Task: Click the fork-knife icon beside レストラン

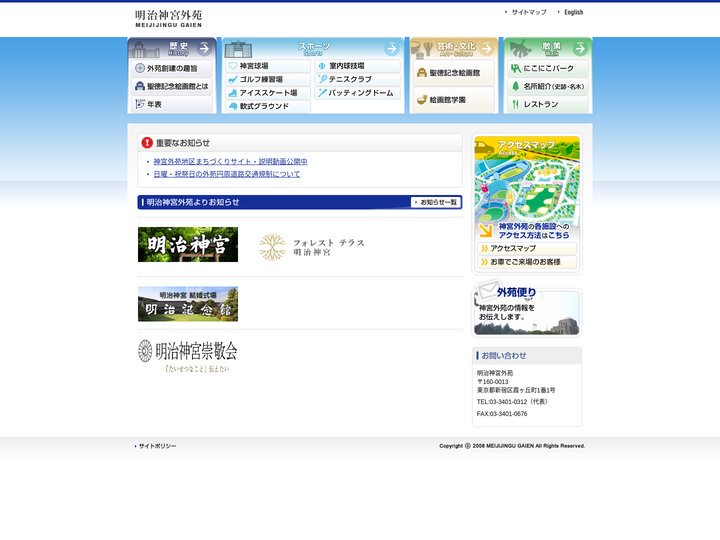Action: tap(516, 104)
